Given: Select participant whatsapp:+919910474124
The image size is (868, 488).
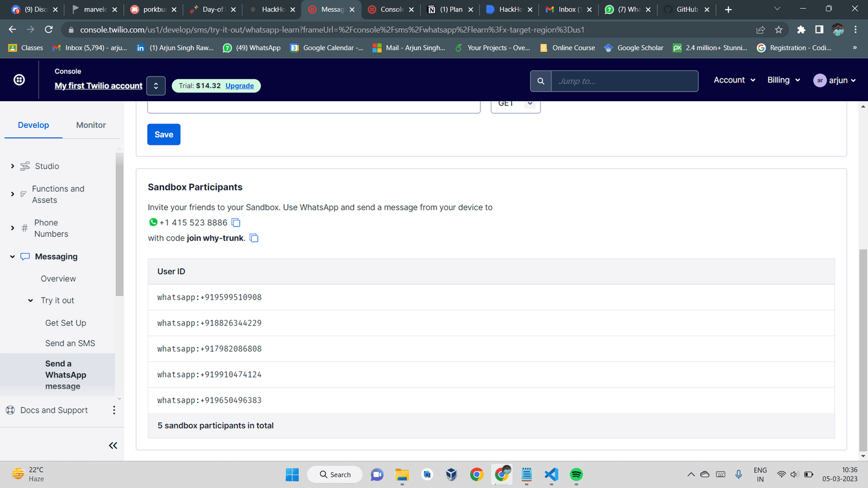Looking at the screenshot, I should pyautogui.click(x=491, y=375).
